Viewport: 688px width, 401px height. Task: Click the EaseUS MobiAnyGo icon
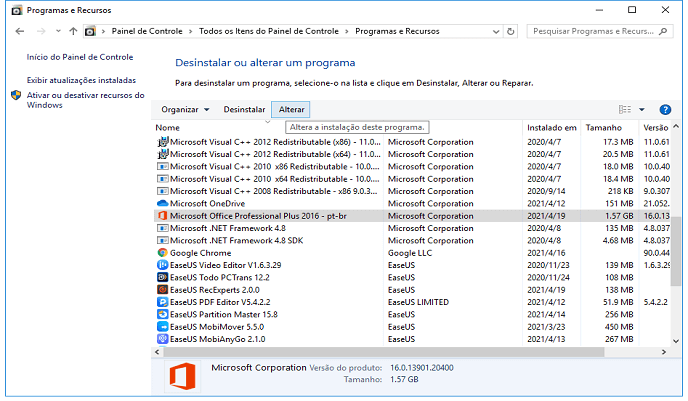(162, 339)
